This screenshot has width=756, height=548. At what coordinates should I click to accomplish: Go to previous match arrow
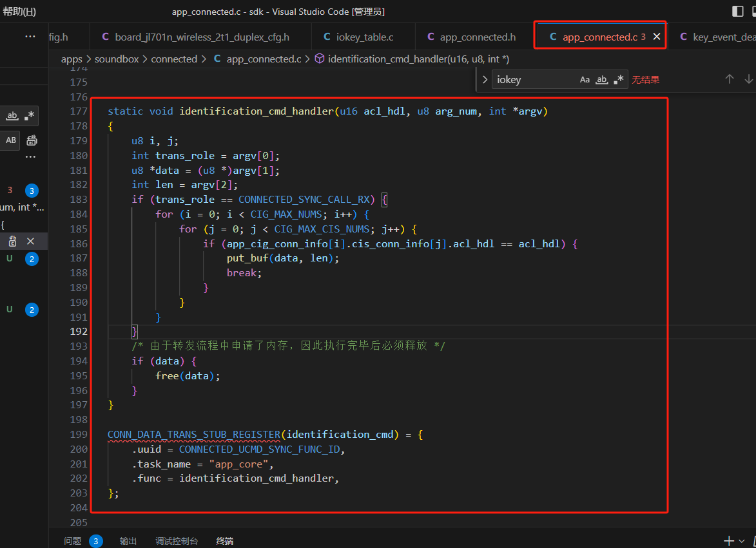[730, 79]
